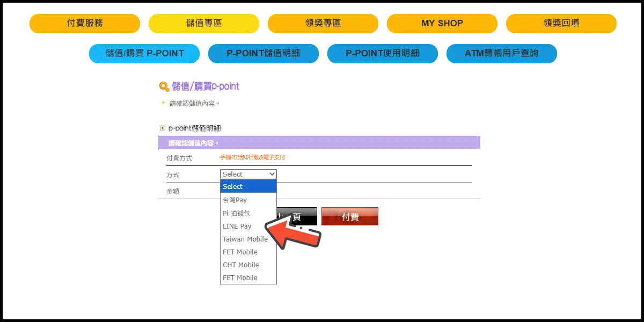Collapse the 方式 payment method dropdown

pyautogui.click(x=248, y=174)
